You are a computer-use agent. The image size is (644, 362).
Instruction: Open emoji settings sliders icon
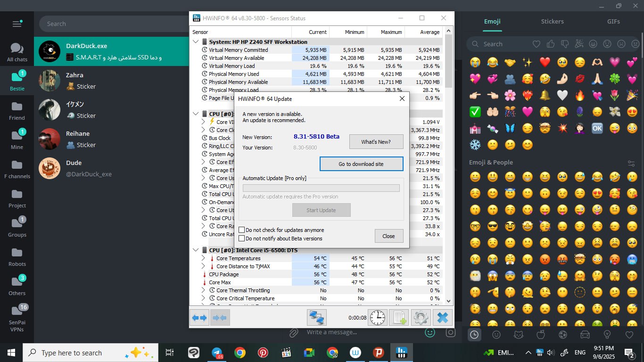[x=631, y=163]
